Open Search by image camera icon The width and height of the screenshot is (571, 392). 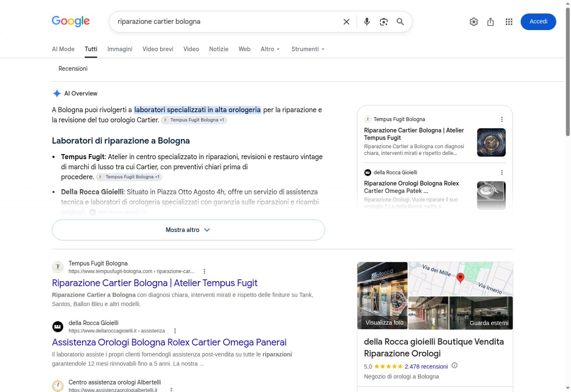[x=384, y=22]
